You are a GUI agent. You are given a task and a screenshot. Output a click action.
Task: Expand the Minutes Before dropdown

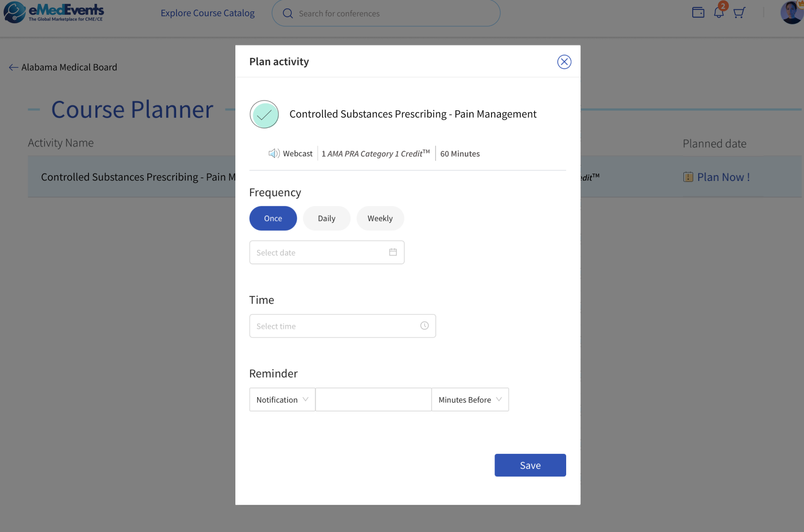470,399
